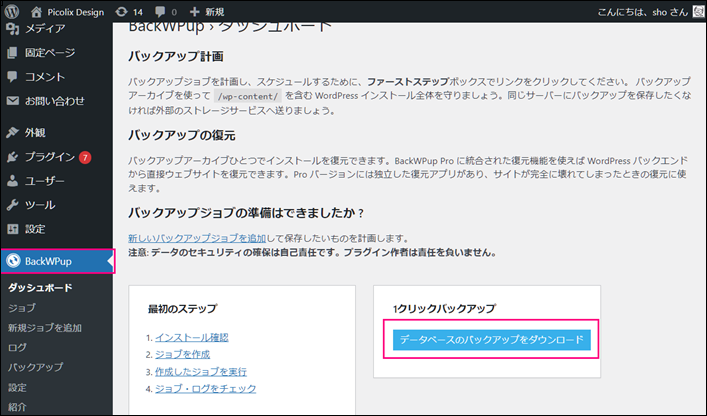Open the 紹介 submenu item
This screenshot has width=707, height=416.
tap(17, 407)
